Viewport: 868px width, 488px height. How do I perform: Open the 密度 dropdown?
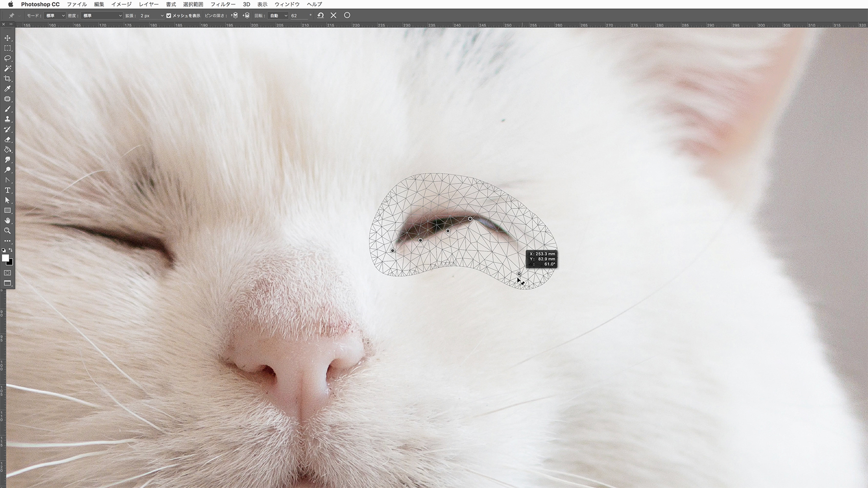[x=102, y=15]
